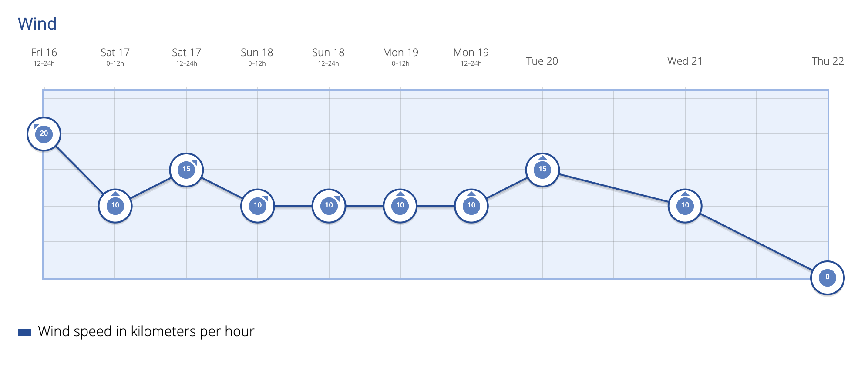Click the blue wind speed legend swatch
868x367 pixels.
(x=24, y=333)
